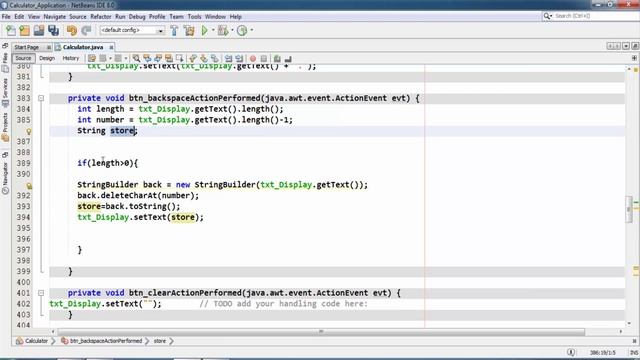Open the Source menu
This screenshot has height=360, width=640.
coord(78,17)
